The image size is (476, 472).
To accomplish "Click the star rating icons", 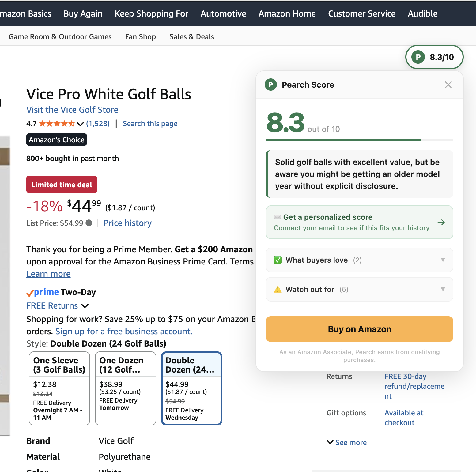I will (57, 124).
